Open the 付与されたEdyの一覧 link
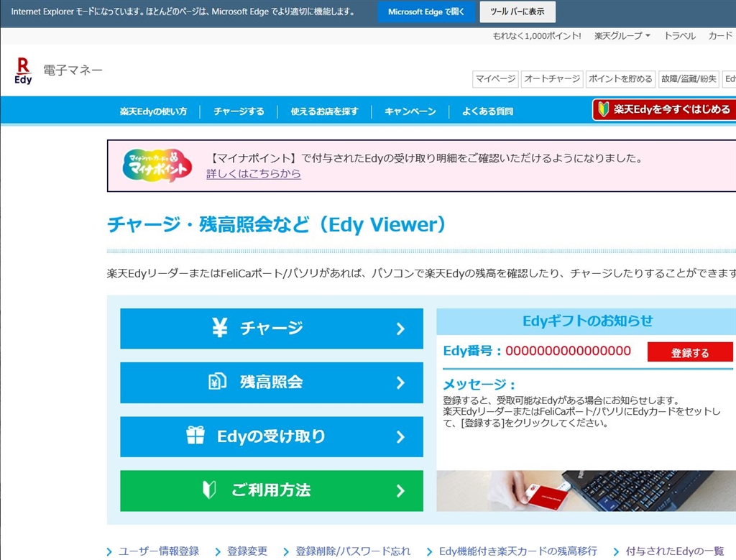Viewport: 736px width, 560px height. tap(674, 551)
